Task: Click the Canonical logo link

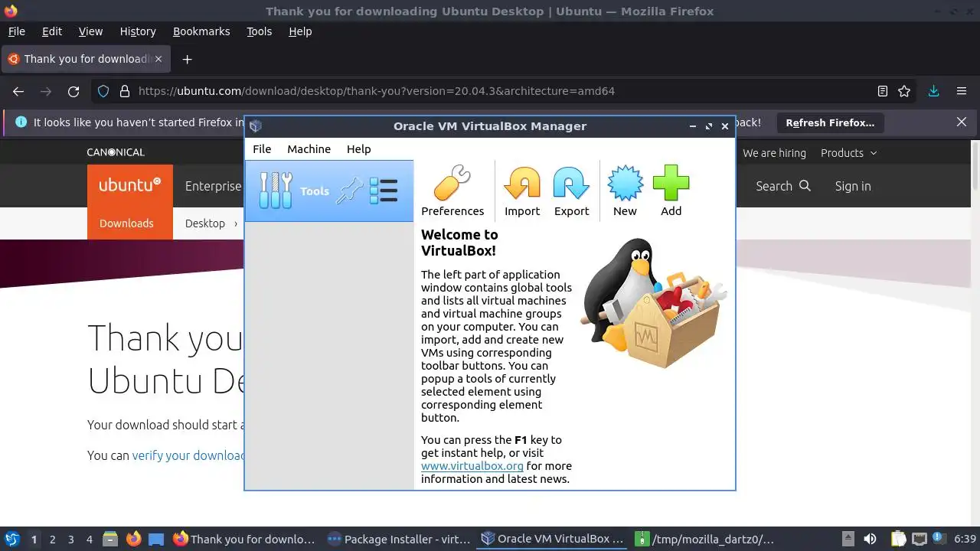Action: tap(116, 152)
